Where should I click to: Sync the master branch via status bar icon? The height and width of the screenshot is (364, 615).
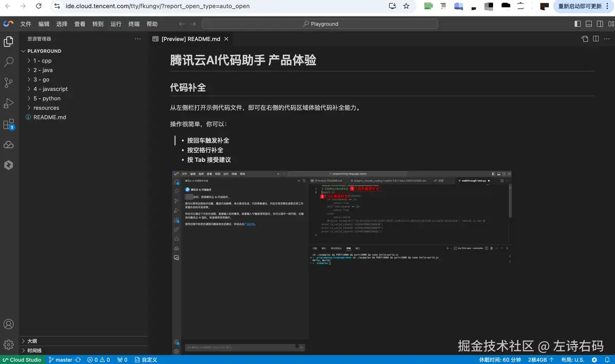(x=79, y=359)
